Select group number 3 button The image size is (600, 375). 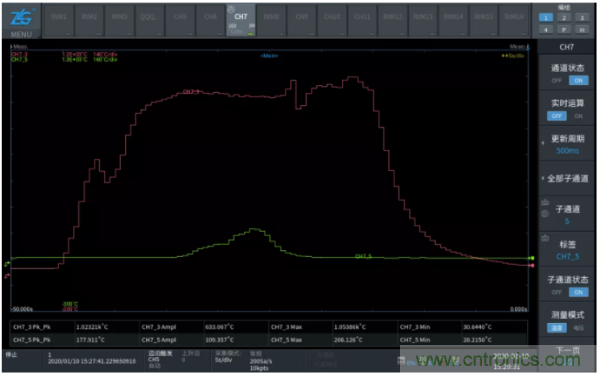pos(582,18)
